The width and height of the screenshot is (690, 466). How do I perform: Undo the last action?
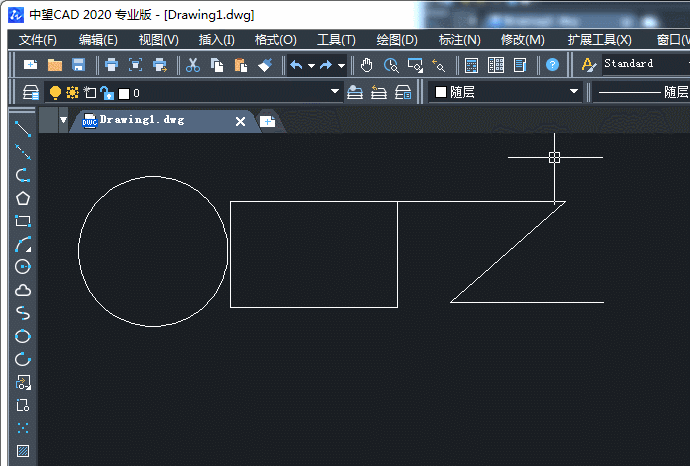(x=296, y=65)
